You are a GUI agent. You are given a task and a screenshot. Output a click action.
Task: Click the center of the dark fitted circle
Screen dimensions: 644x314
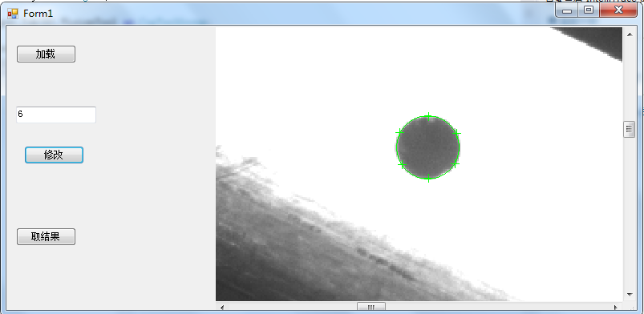point(428,147)
